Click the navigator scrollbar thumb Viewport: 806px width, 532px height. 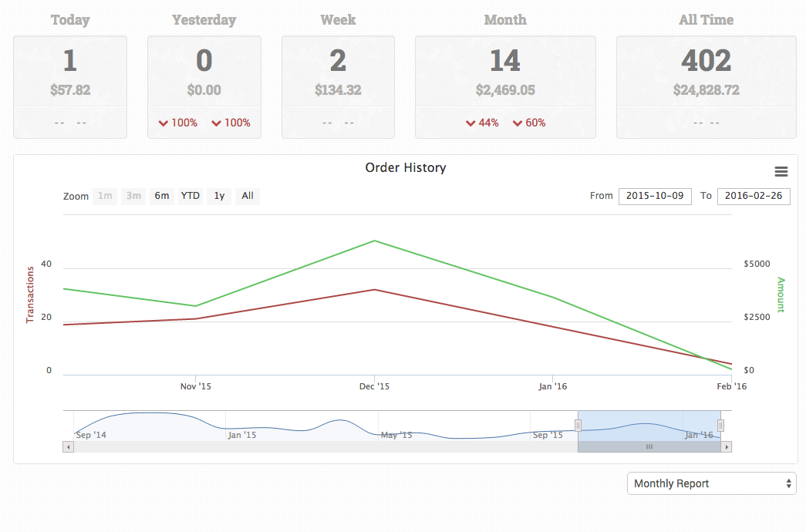(x=649, y=446)
